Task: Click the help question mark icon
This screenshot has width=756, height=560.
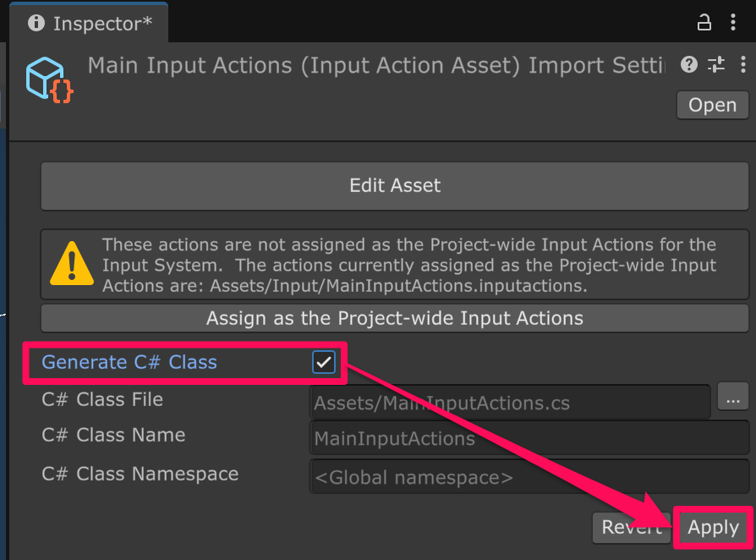Action: point(689,65)
